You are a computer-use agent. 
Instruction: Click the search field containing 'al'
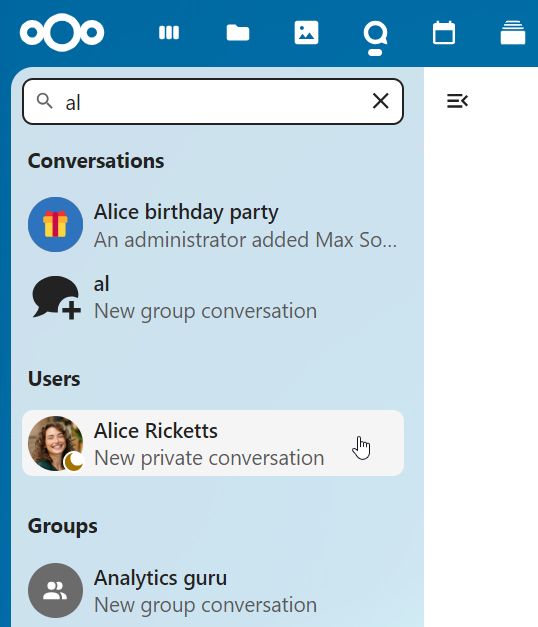213,102
